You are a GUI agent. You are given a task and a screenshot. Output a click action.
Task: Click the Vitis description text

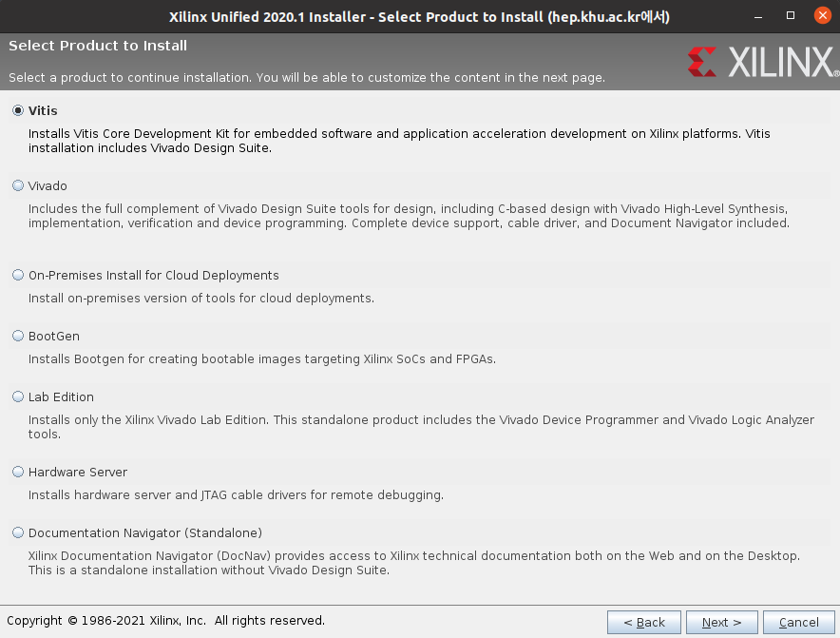pyautogui.click(x=399, y=142)
